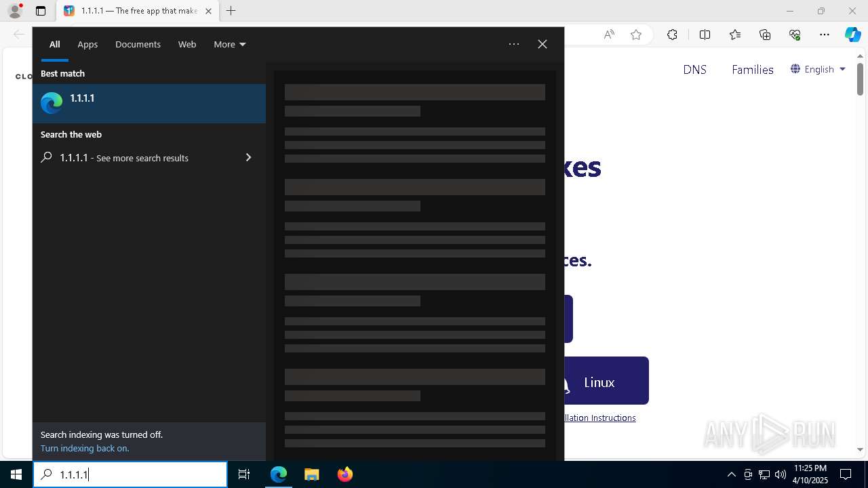
Task: Switch to the Documents search filter
Action: pyautogui.click(x=138, y=44)
